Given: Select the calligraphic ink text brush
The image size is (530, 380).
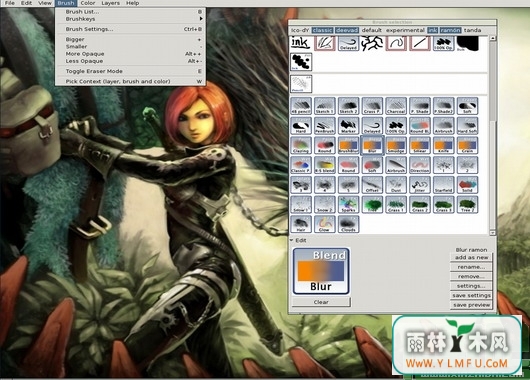Looking at the screenshot, I should click(300, 43).
